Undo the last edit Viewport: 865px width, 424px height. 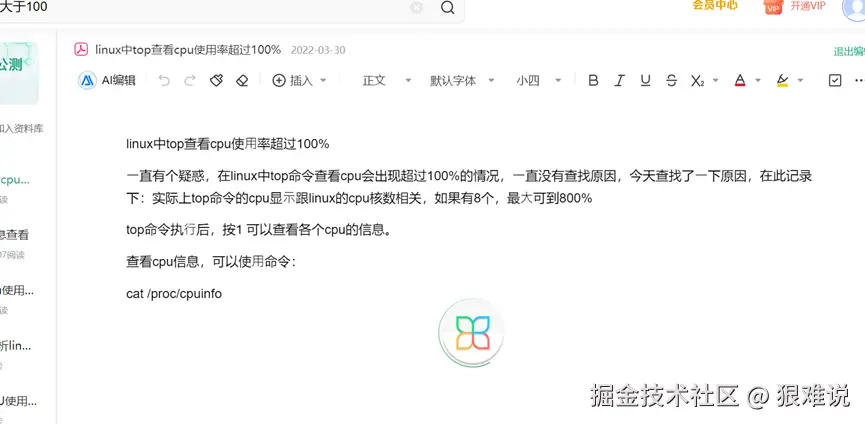tap(164, 80)
